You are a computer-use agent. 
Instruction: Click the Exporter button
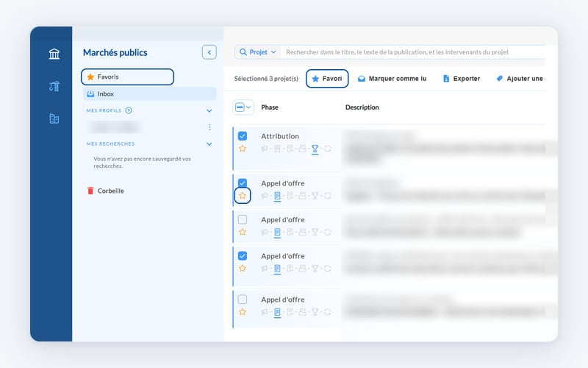(x=462, y=79)
